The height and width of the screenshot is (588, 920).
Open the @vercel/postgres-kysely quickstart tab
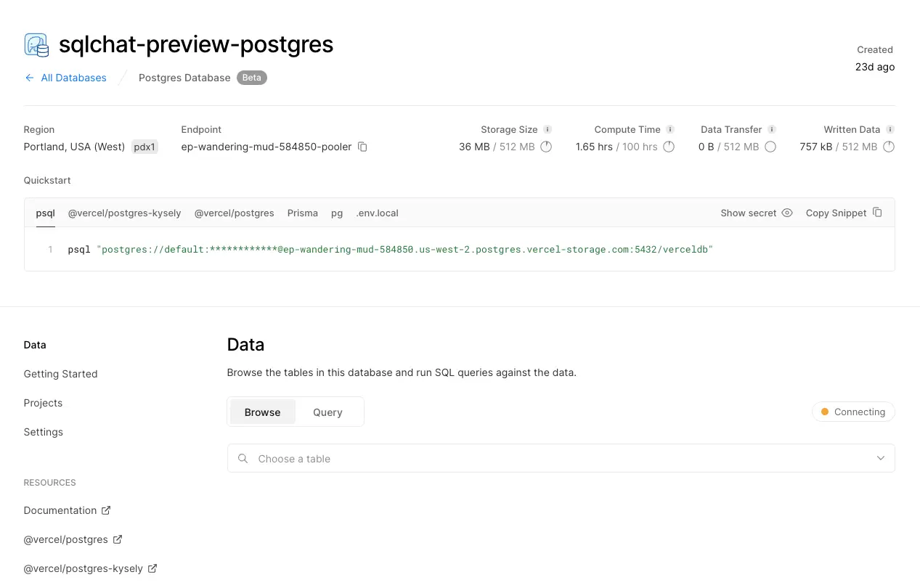click(123, 213)
